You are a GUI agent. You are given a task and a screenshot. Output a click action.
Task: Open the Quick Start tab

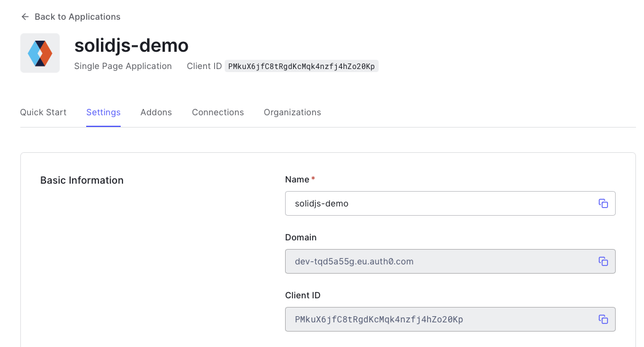click(43, 112)
